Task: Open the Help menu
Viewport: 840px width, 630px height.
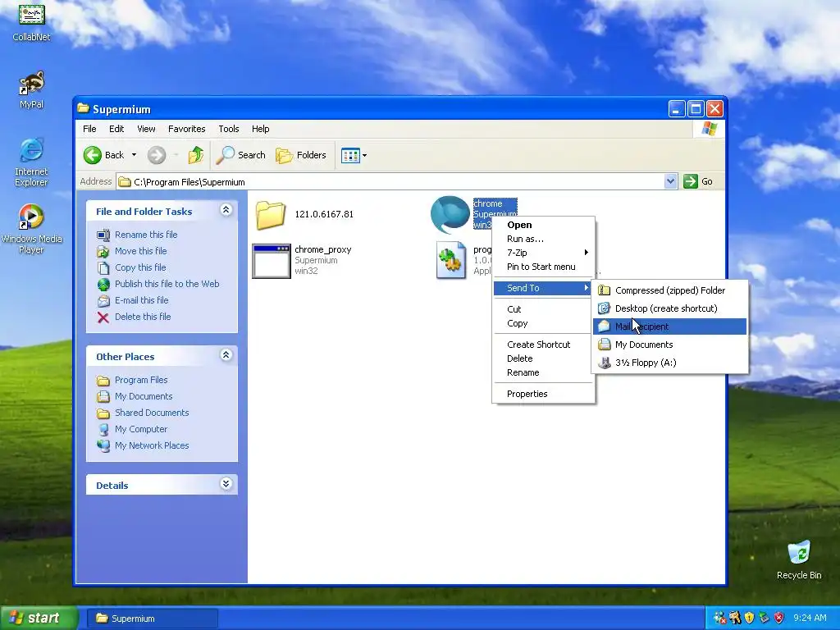Action: point(260,129)
